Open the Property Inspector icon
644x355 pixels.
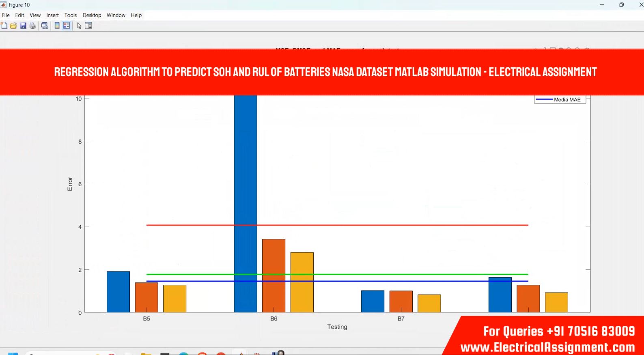pos(88,26)
